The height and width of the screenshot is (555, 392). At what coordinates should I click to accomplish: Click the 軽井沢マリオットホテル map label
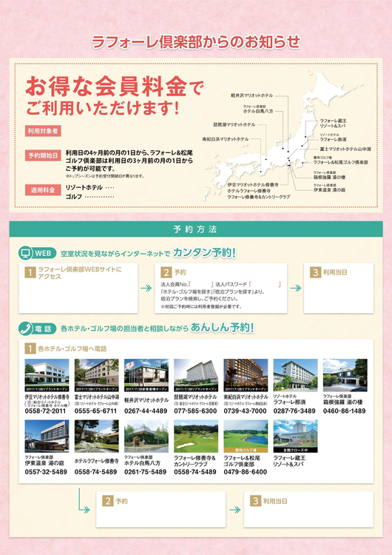(252, 95)
